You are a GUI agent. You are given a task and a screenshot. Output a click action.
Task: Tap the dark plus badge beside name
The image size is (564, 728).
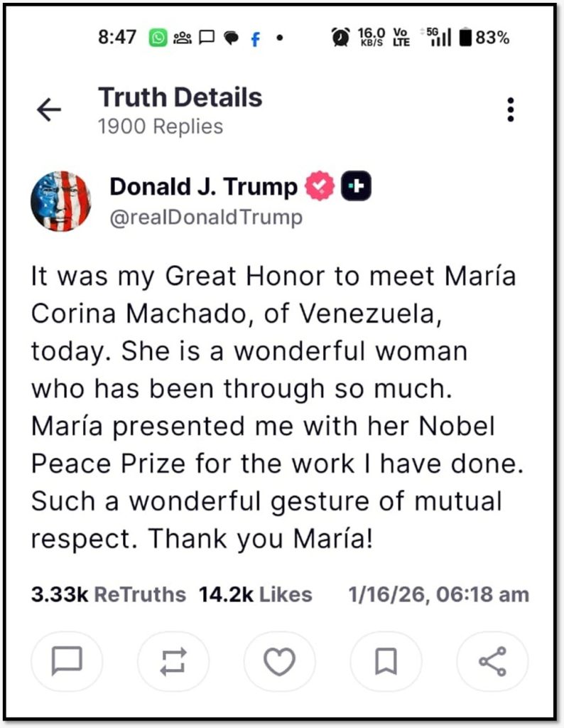click(x=357, y=187)
